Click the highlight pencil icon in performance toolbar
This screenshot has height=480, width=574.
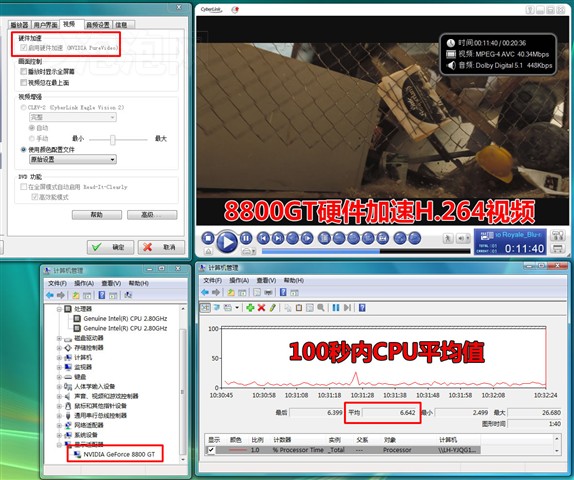pos(272,308)
